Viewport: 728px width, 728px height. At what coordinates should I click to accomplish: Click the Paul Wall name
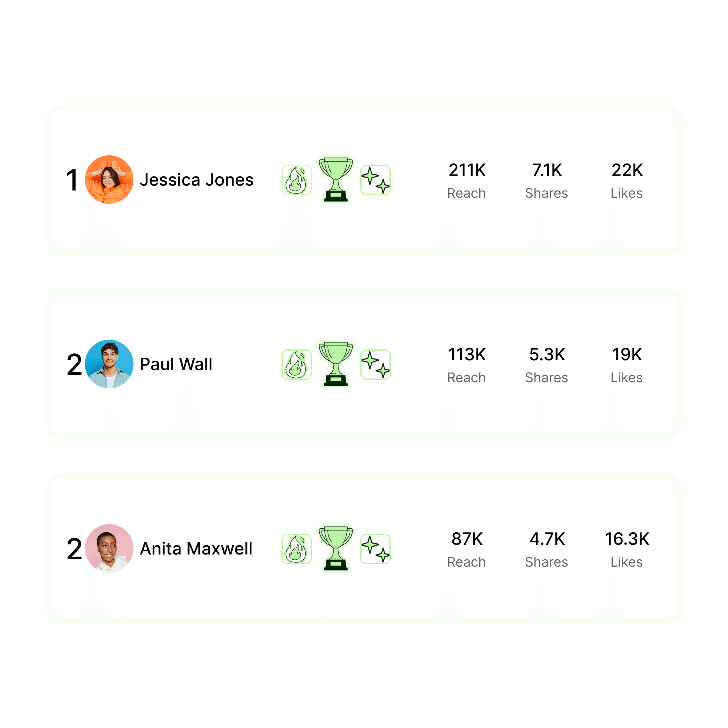[176, 364]
